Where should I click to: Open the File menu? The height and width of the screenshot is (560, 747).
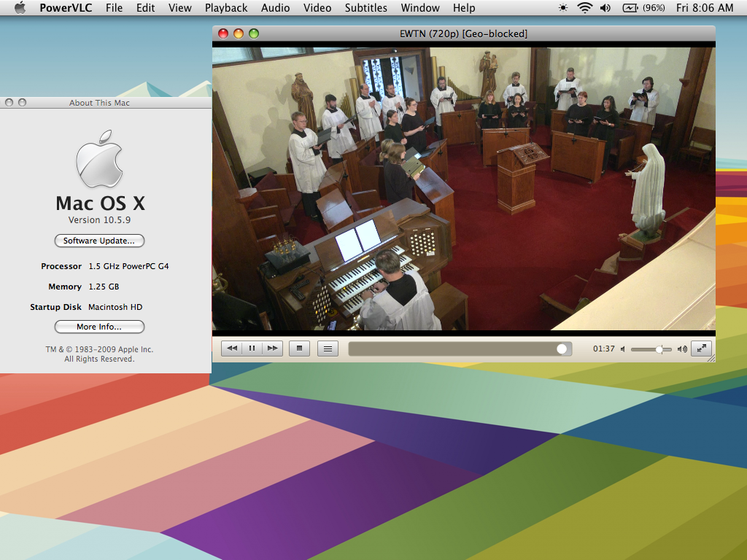114,7
